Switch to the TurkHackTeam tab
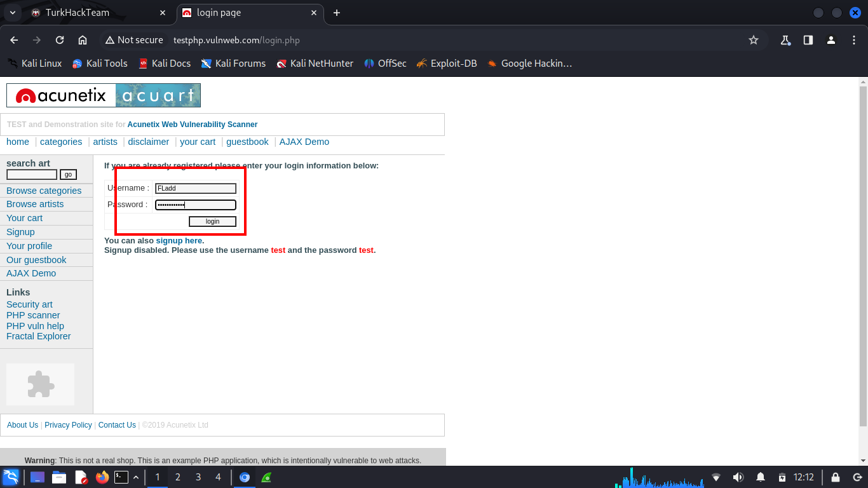The height and width of the screenshot is (488, 868). pyautogui.click(x=98, y=13)
